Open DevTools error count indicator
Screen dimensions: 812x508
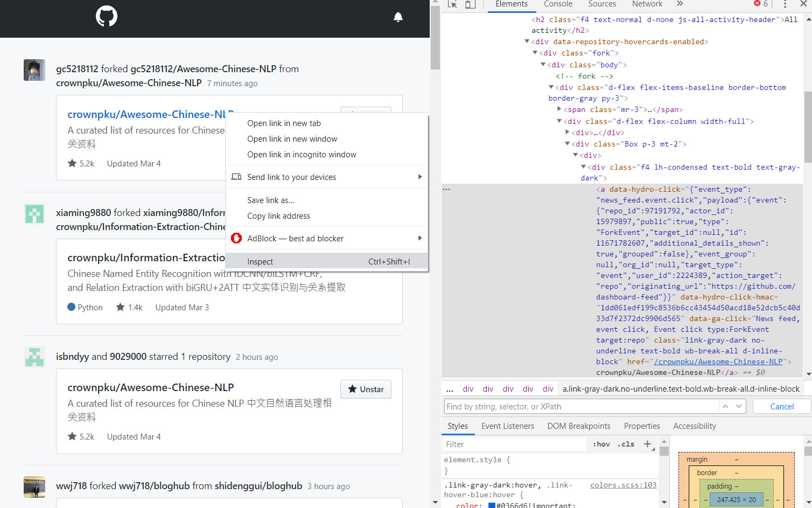point(761,4)
